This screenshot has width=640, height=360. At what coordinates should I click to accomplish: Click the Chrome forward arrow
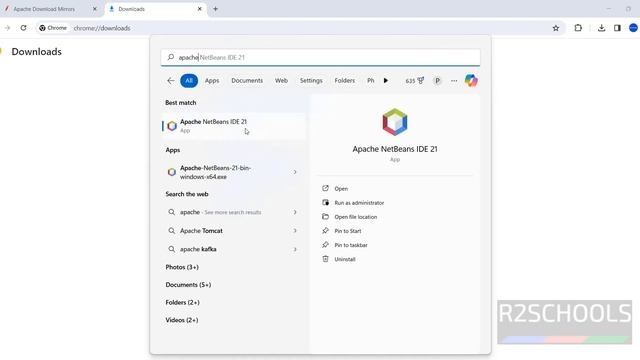[7, 28]
